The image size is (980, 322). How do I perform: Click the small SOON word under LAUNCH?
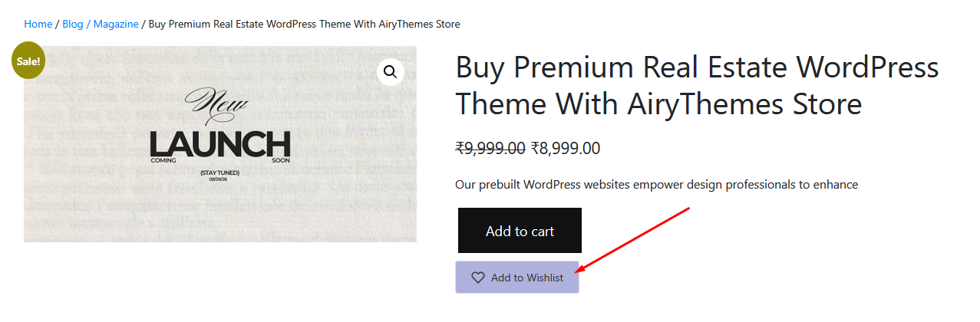click(281, 161)
